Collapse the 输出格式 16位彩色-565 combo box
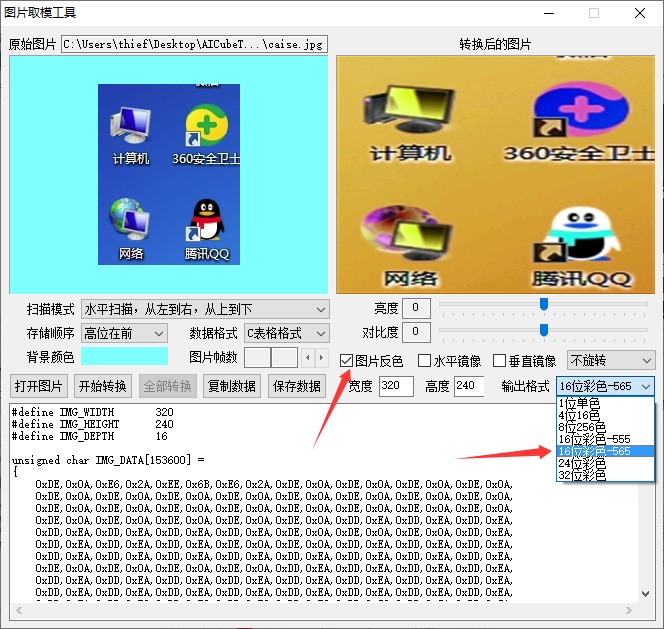This screenshot has height=629, width=664. [606, 386]
